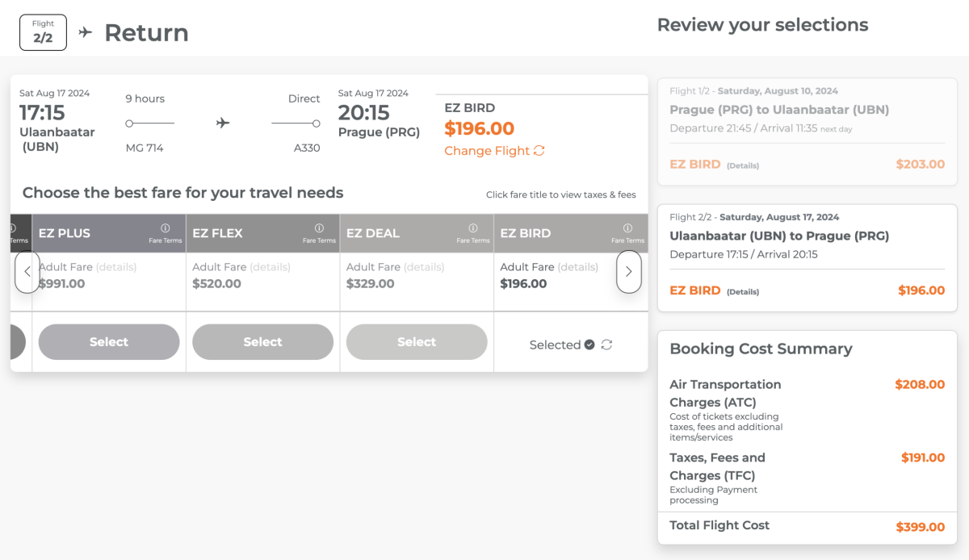Click the Flight 2/2 step indicator box
The height and width of the screenshot is (560, 969).
43,32
